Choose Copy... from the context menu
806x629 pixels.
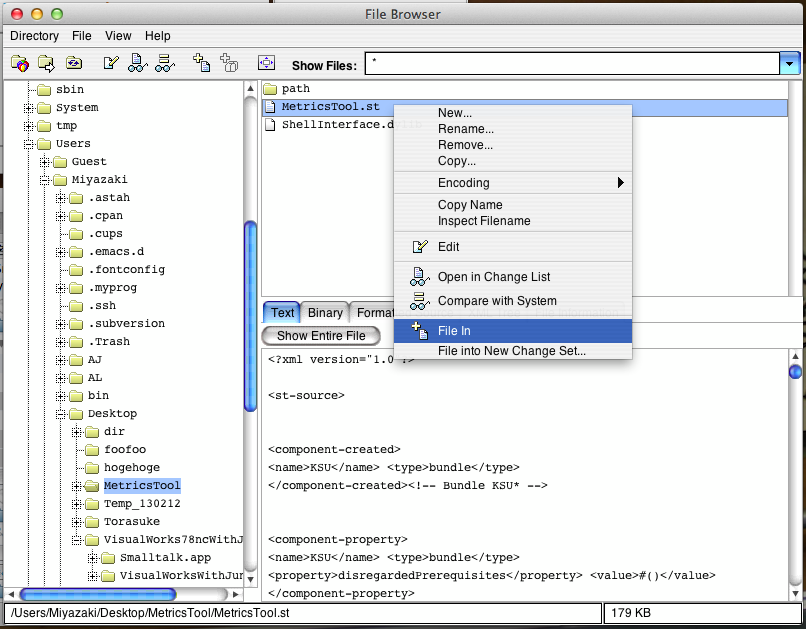(x=512, y=161)
